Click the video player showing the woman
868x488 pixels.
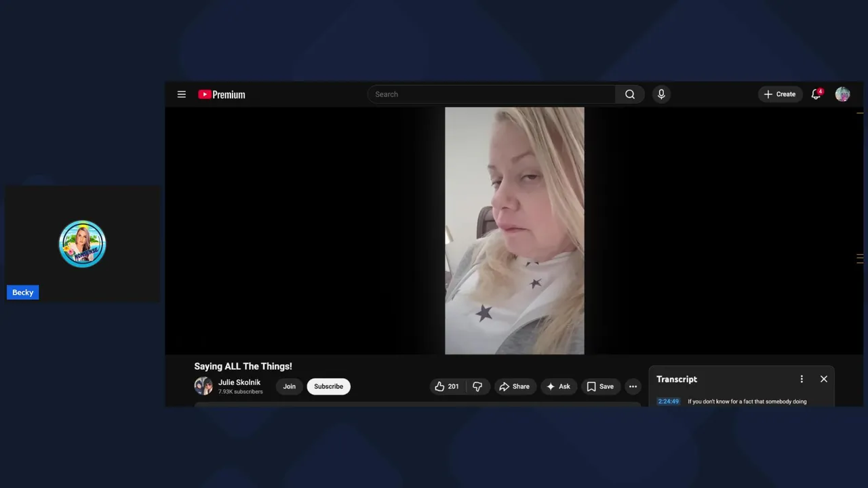coord(514,230)
